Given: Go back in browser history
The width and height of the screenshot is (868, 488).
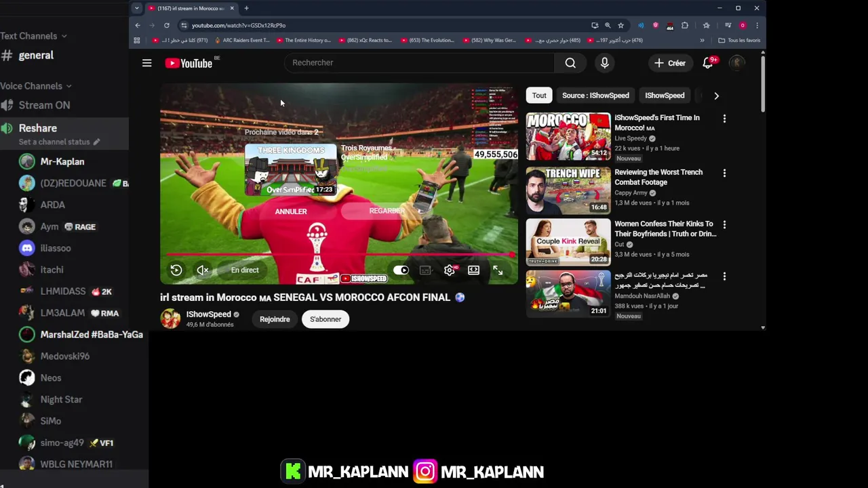Looking at the screenshot, I should pyautogui.click(x=138, y=25).
